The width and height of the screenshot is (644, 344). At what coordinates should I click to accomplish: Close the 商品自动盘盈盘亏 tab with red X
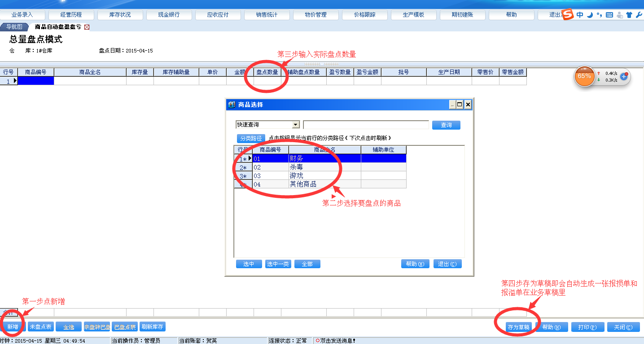point(87,27)
